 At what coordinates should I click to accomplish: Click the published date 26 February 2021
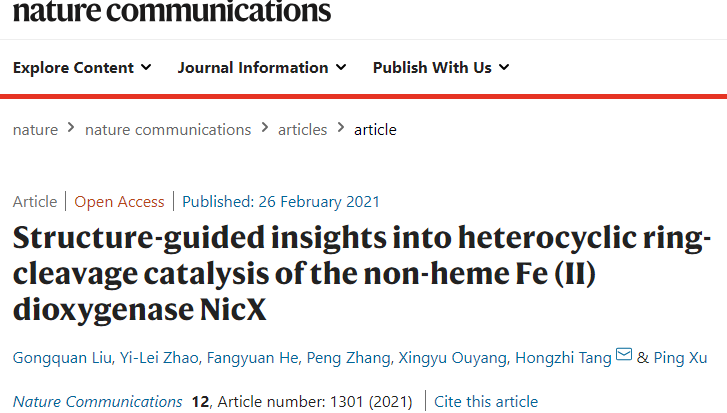tap(281, 201)
